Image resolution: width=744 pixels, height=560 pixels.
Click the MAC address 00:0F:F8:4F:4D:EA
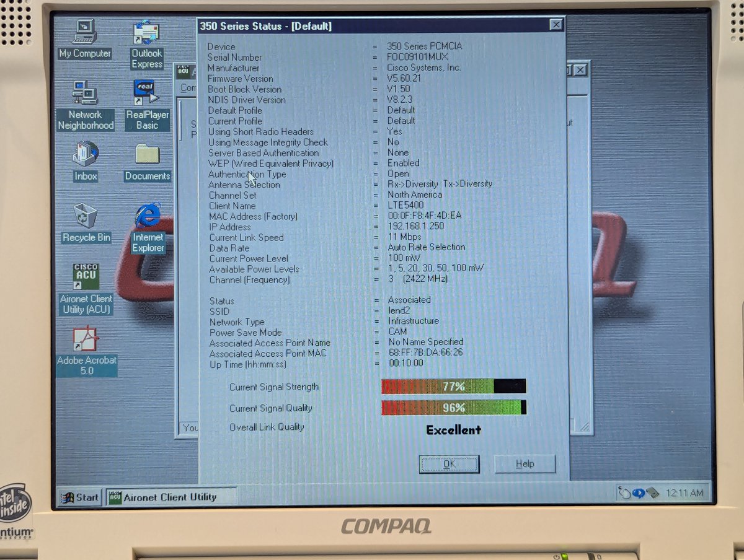pyautogui.click(x=425, y=216)
